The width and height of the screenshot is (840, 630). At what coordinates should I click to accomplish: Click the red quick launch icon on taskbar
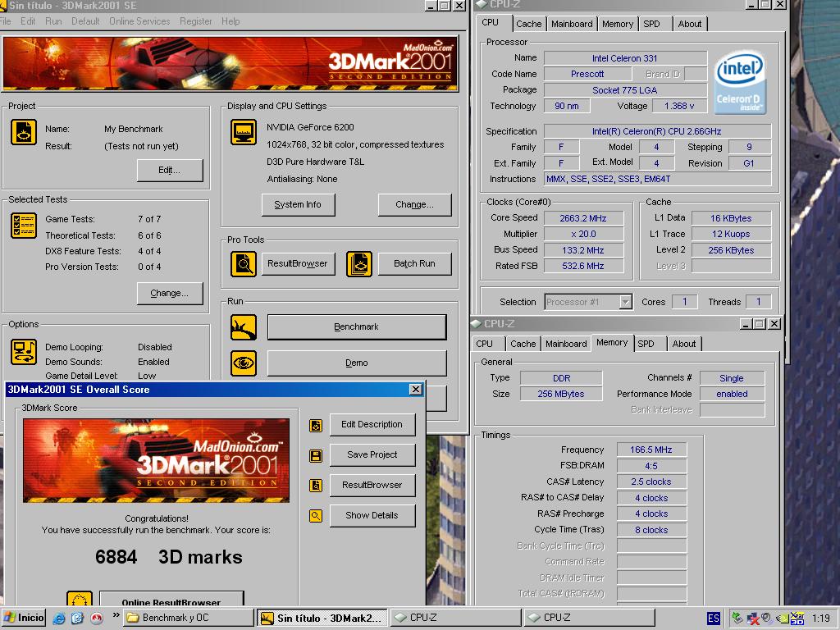pyautogui.click(x=97, y=619)
